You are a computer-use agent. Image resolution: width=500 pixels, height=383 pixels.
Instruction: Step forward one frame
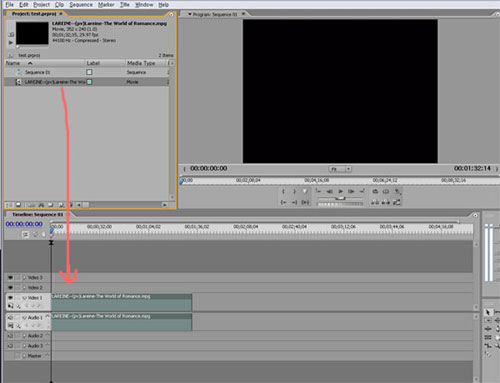(351, 191)
